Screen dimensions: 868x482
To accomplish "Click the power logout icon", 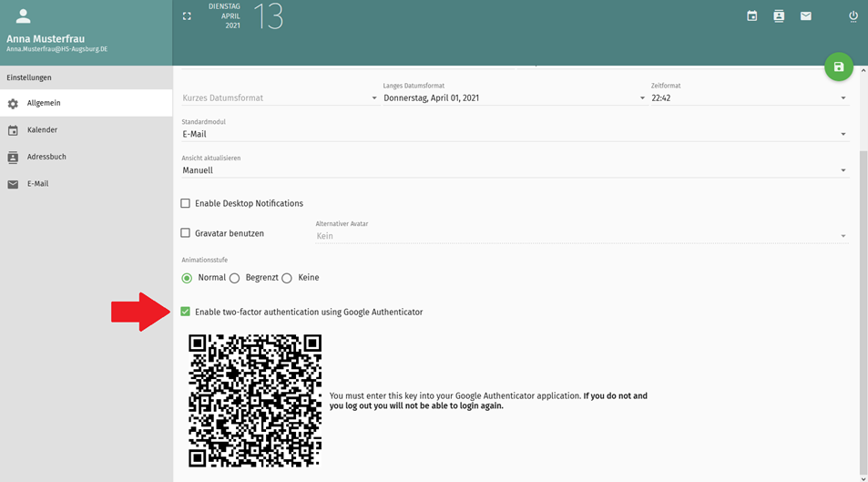I will tap(853, 16).
